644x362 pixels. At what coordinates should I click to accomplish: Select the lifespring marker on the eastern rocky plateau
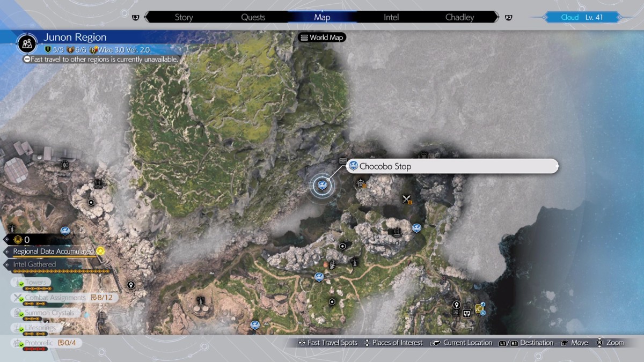point(397,232)
